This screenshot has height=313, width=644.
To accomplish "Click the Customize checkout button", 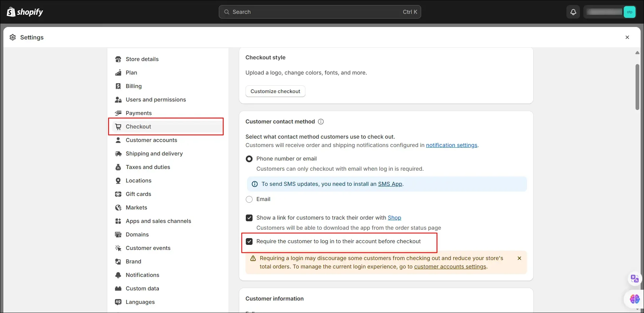I will [275, 91].
